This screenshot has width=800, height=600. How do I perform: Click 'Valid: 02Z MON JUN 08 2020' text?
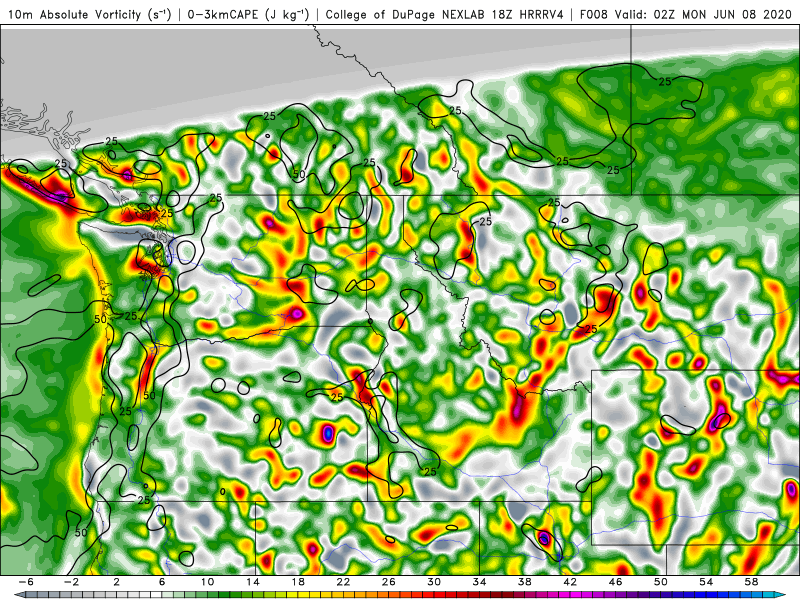pos(704,14)
